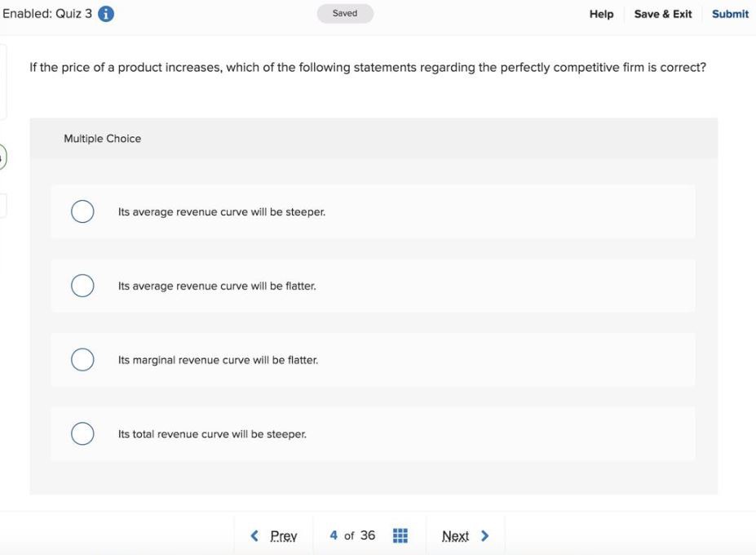Select answer 'Its total revenue curve will be steeper'
The image size is (756, 555).
(82, 433)
